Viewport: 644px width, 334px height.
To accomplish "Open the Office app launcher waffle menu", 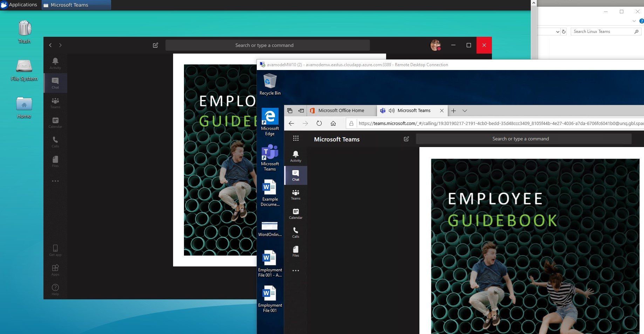I will 296,139.
